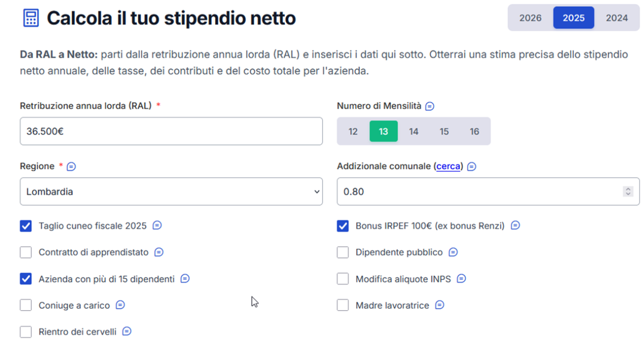
Task: Open info bubble for Contratto di apprendistato
Action: [159, 252]
